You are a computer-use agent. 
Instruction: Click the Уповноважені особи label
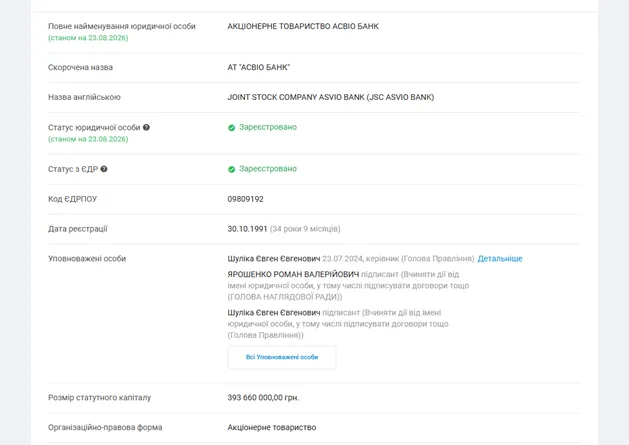(x=87, y=259)
